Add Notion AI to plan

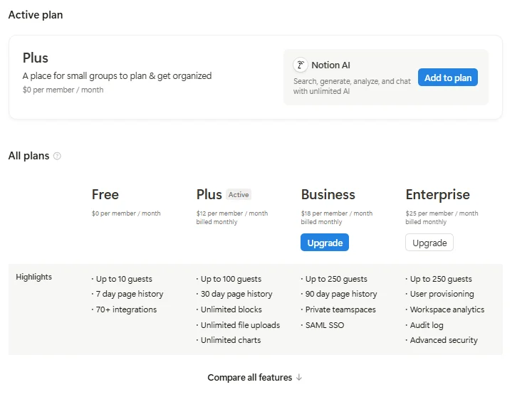[x=447, y=78]
